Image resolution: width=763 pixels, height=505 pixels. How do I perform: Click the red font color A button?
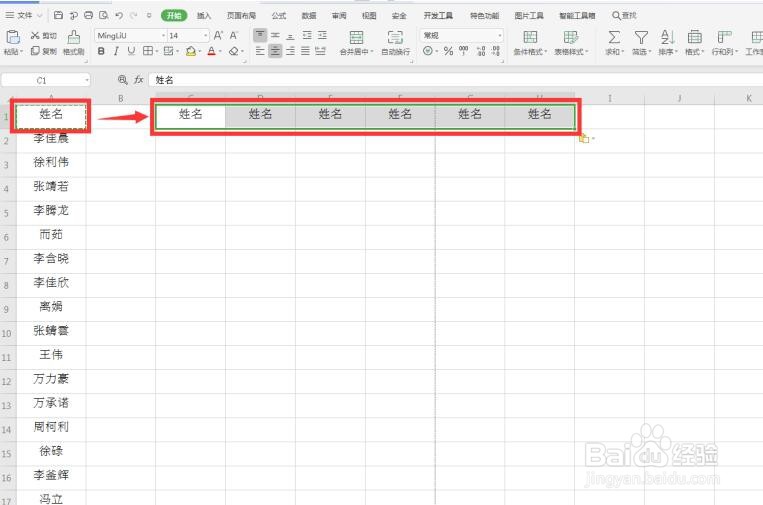[x=211, y=51]
